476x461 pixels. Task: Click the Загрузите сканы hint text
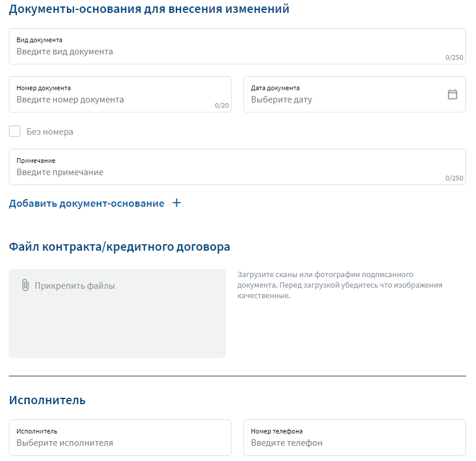pyautogui.click(x=339, y=285)
